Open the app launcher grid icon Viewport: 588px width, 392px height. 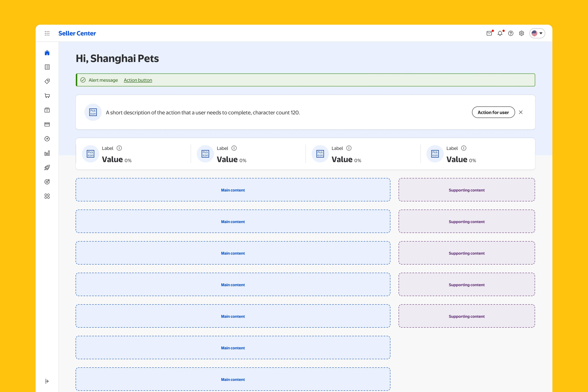pos(47,33)
